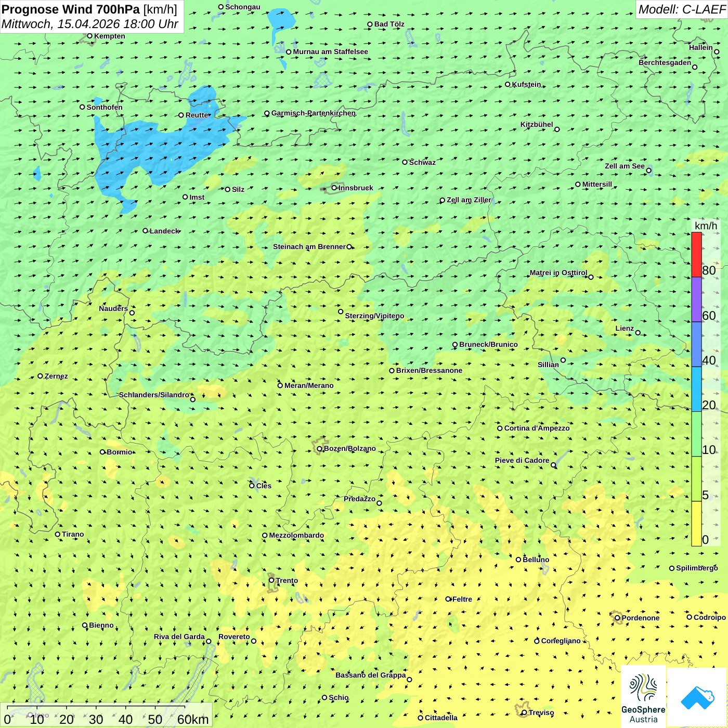
Task: Click the Treviso city marker
Action: tap(524, 712)
